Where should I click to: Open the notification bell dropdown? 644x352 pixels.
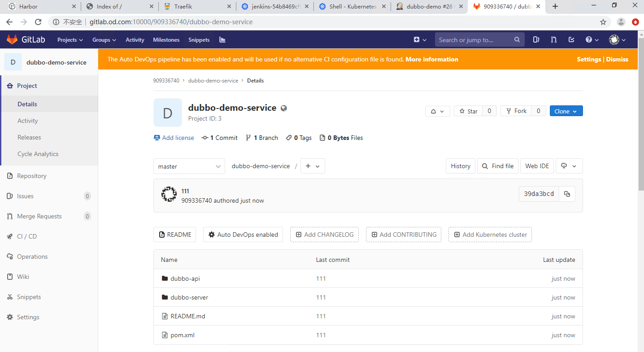[x=437, y=111]
